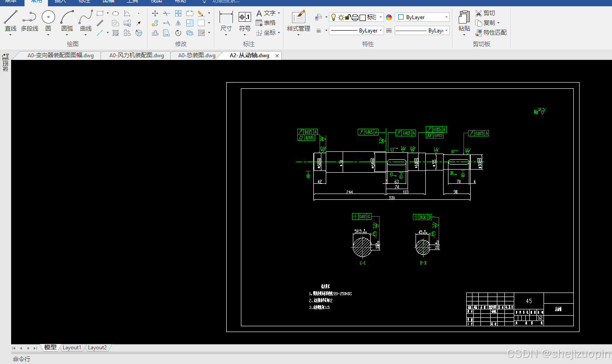Switch to Layout2 sheet tab
The width and height of the screenshot is (612, 364).
coord(97,348)
